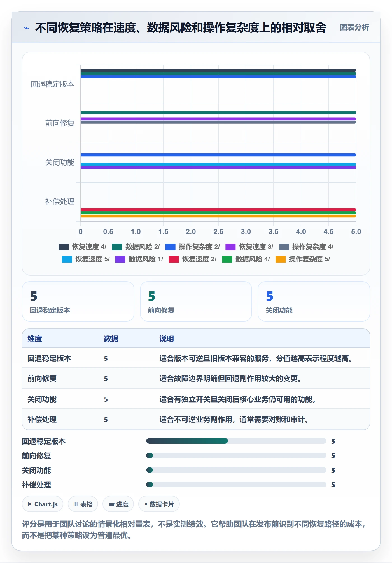Click the footer note starting with 评分是用于团队讨论
This screenshot has width=392, height=563.
(194, 530)
